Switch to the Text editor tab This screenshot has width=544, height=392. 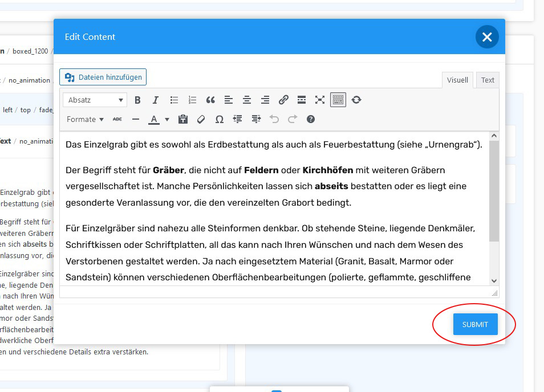click(488, 80)
